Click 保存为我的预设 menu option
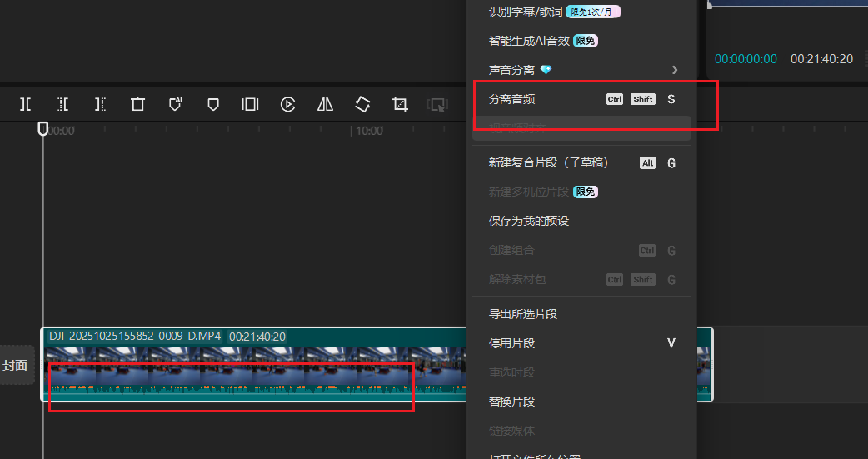This screenshot has width=868, height=459. 528,222
